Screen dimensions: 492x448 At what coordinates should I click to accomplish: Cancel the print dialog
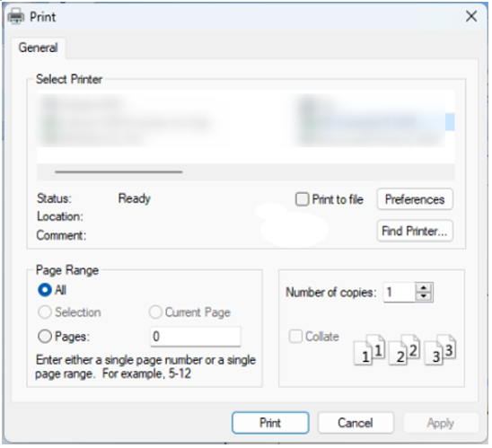point(356,424)
